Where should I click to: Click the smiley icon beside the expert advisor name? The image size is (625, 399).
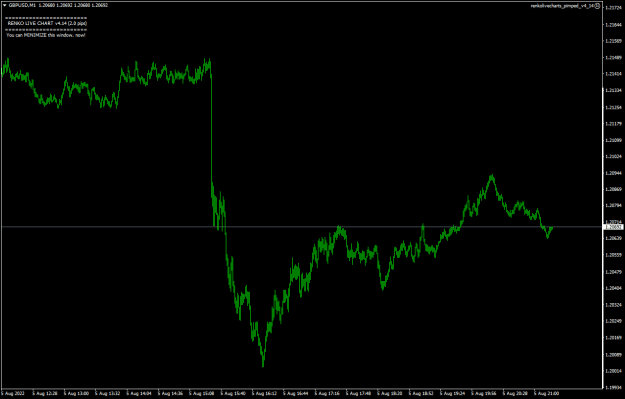tap(597, 6)
